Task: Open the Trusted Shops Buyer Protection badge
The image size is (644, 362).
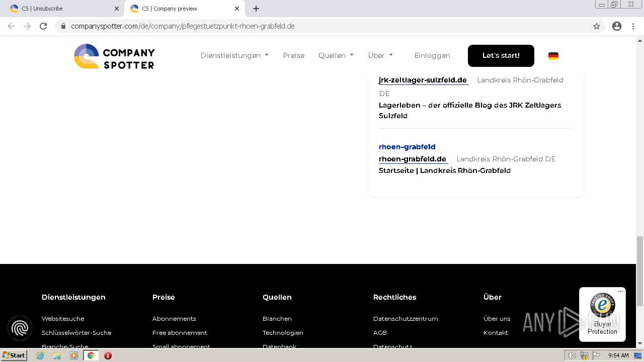Action: tap(602, 314)
